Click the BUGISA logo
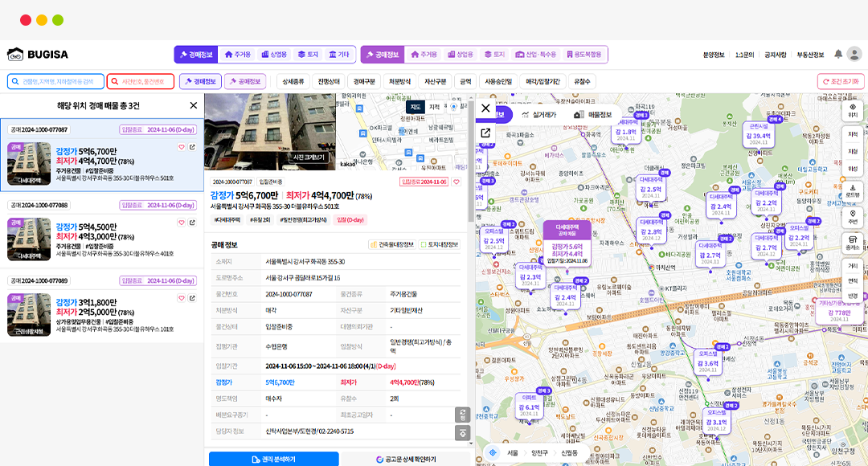This screenshot has width=868, height=466. (38, 55)
